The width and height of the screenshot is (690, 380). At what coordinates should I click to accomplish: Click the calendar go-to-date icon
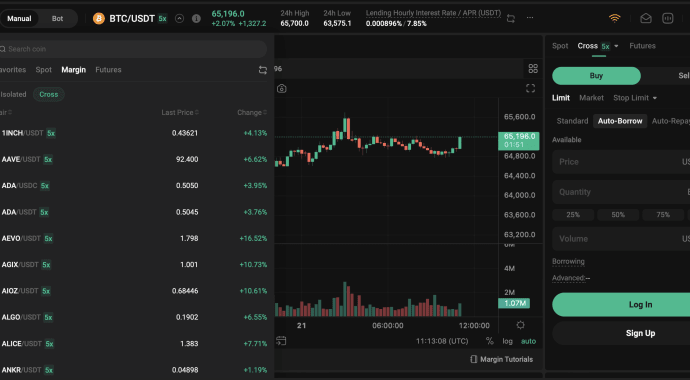[281, 341]
